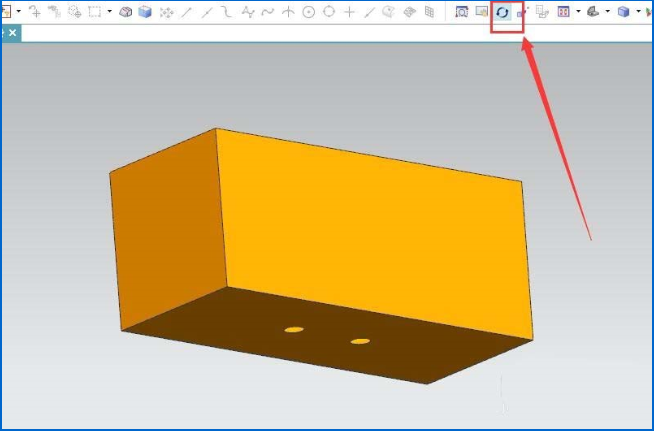Viewport: 654px width, 432px height.
Task: Click the plus-shaped point icon
Action: [349, 12]
